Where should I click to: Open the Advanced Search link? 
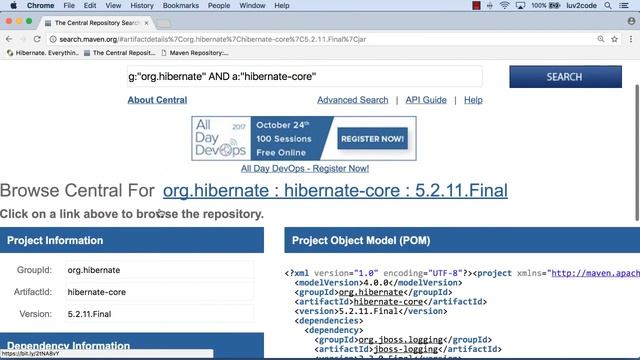click(353, 100)
